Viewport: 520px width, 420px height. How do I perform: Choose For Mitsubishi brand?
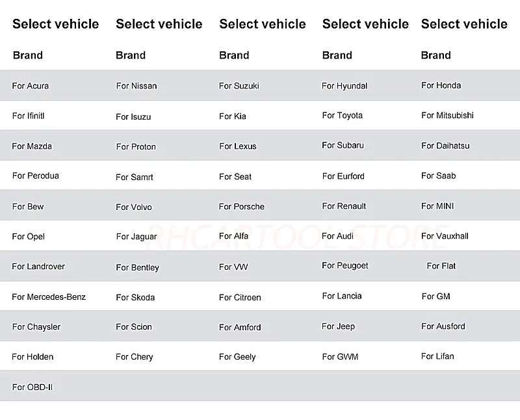coord(447,116)
